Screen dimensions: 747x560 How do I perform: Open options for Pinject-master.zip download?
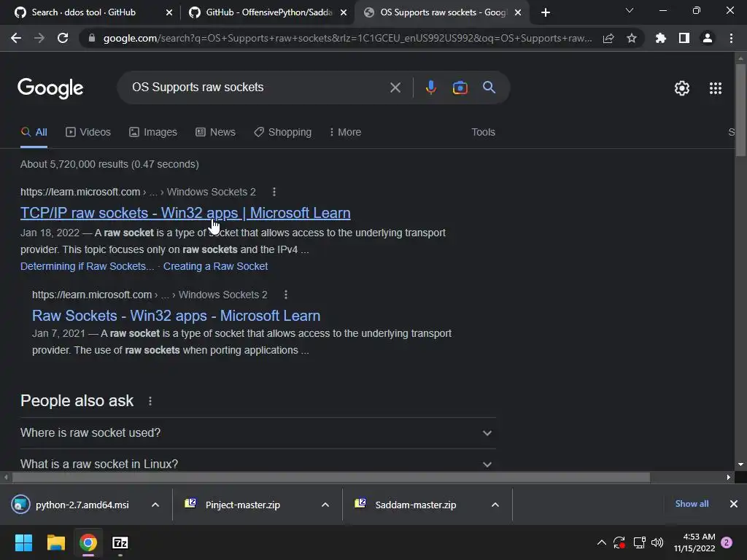(x=325, y=505)
